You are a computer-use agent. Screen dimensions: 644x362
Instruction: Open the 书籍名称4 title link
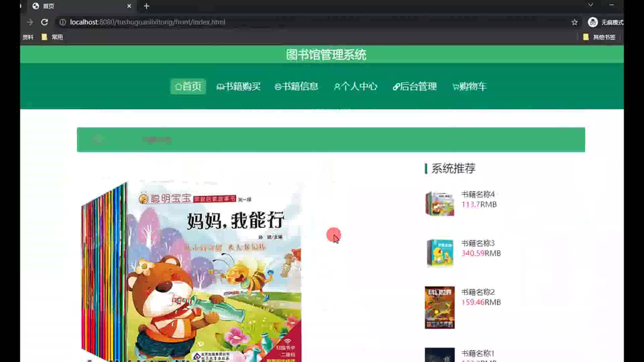(x=478, y=194)
